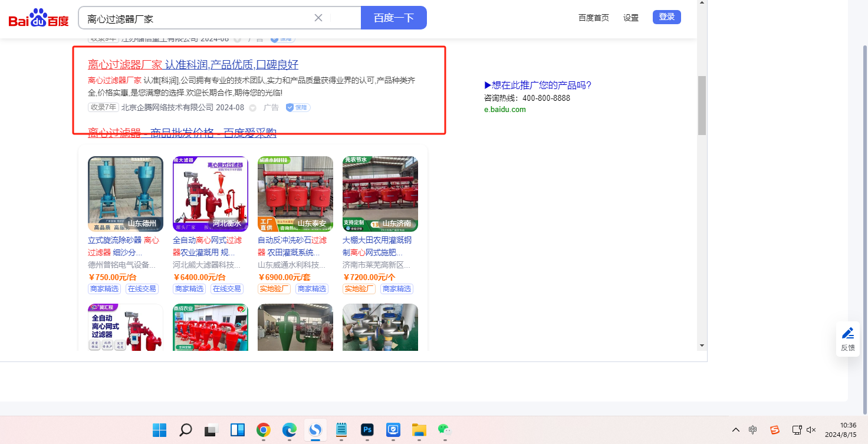Click the 山东德州 blue filter product thumbnail
Screen dimensions: 868x444
tap(125, 193)
